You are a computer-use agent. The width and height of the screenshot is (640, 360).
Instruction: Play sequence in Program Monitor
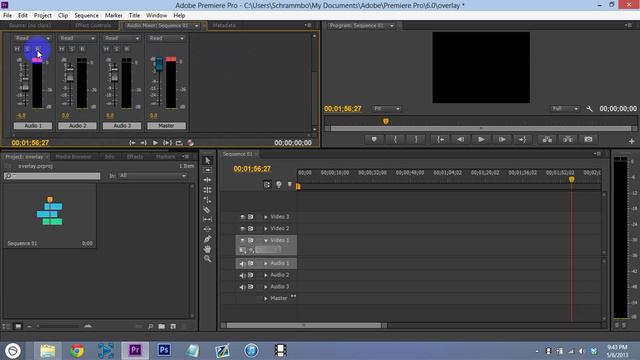(x=481, y=140)
